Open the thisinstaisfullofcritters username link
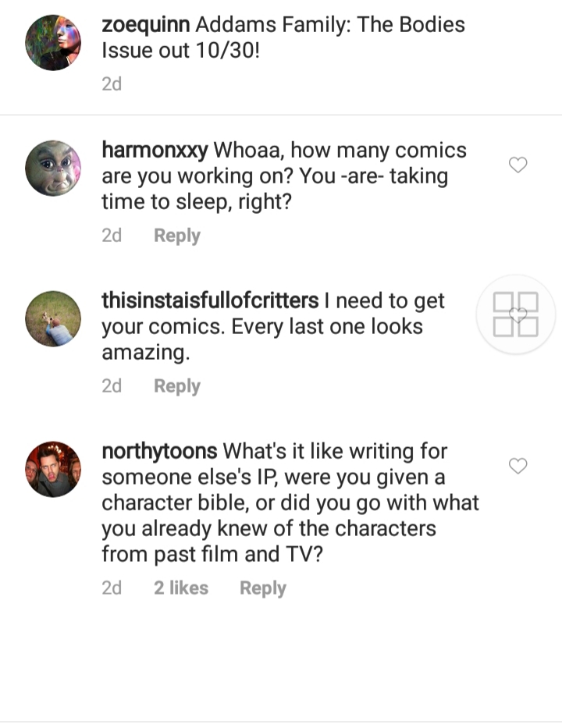Image resolution: width=562 pixels, height=728 pixels. click(x=211, y=300)
